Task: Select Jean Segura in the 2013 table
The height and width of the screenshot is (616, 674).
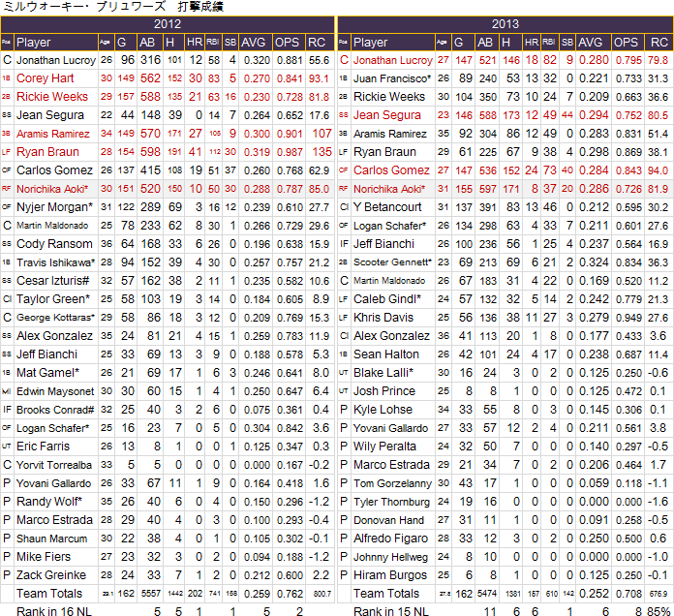Action: pyautogui.click(x=387, y=115)
